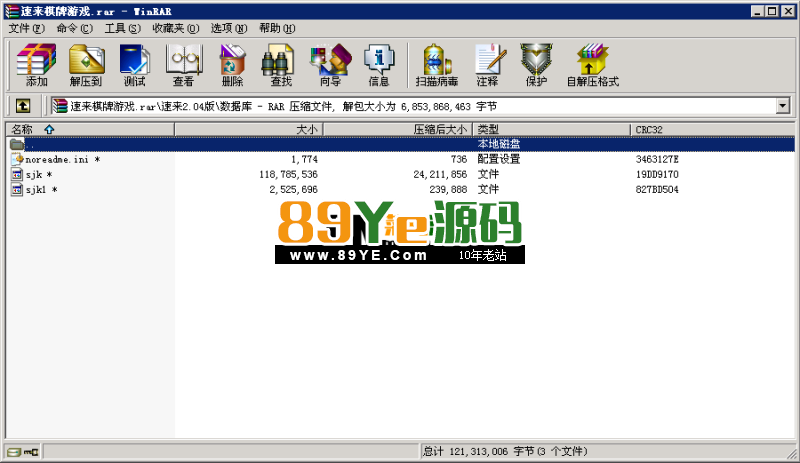Open the Options (选项) menu
Screen dimensions: 800x463
229,29
